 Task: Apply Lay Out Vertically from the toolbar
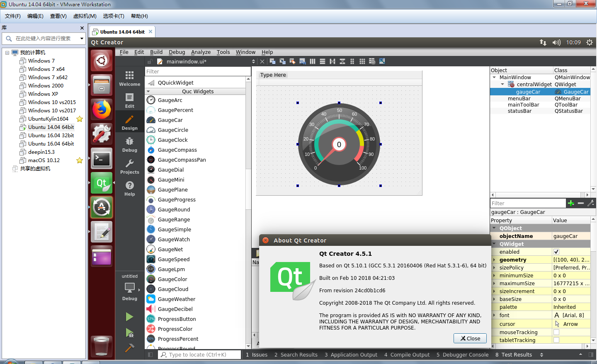coord(322,61)
